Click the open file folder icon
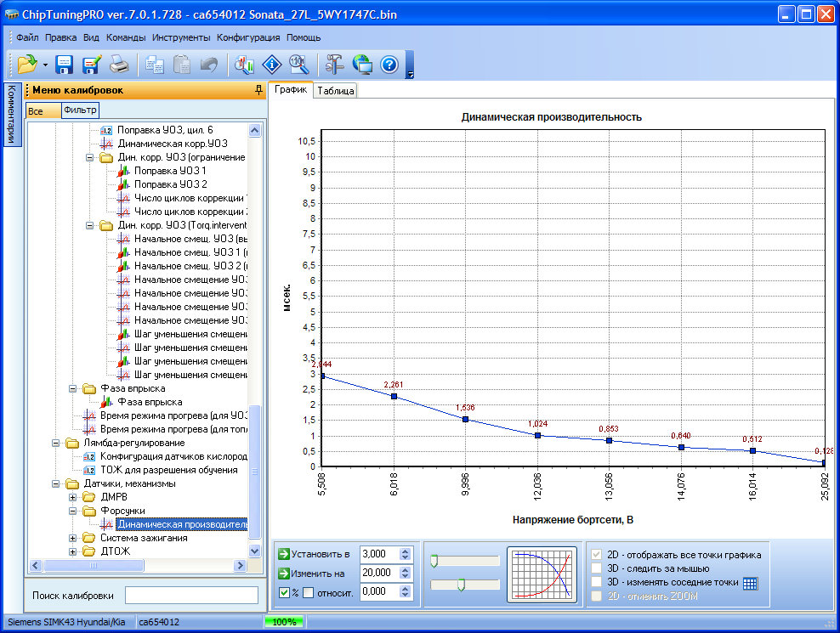 coord(26,64)
